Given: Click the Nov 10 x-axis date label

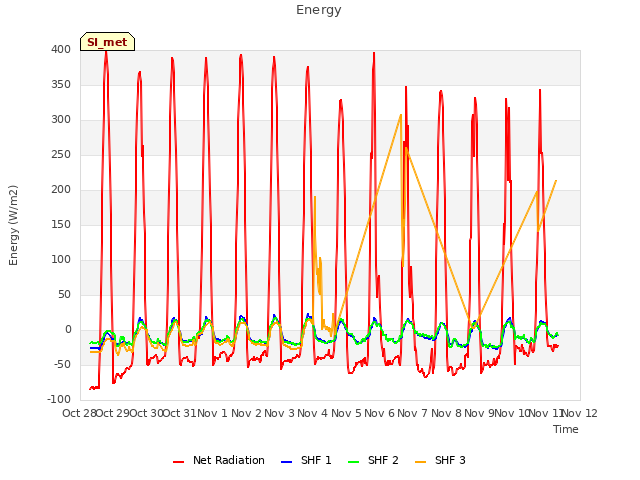Looking at the screenshot, I should [513, 413].
